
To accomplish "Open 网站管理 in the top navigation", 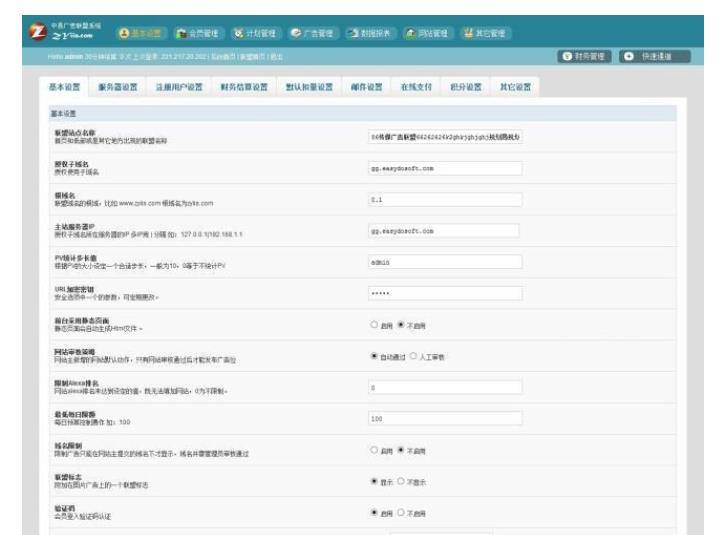I will [427, 33].
